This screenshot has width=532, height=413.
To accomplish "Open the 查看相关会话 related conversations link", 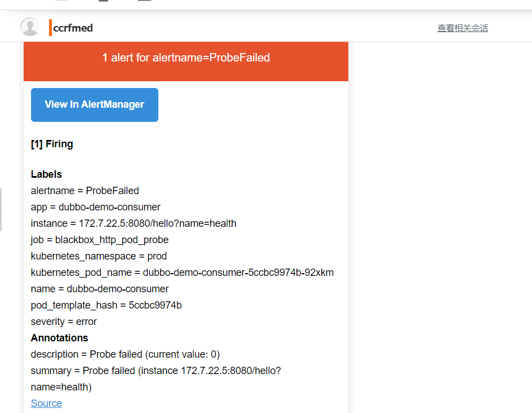I will coord(463,28).
